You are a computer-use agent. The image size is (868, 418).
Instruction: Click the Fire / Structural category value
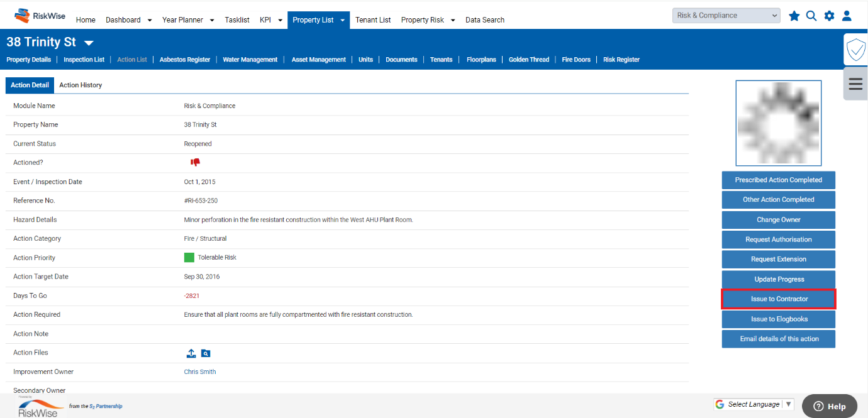(x=205, y=239)
